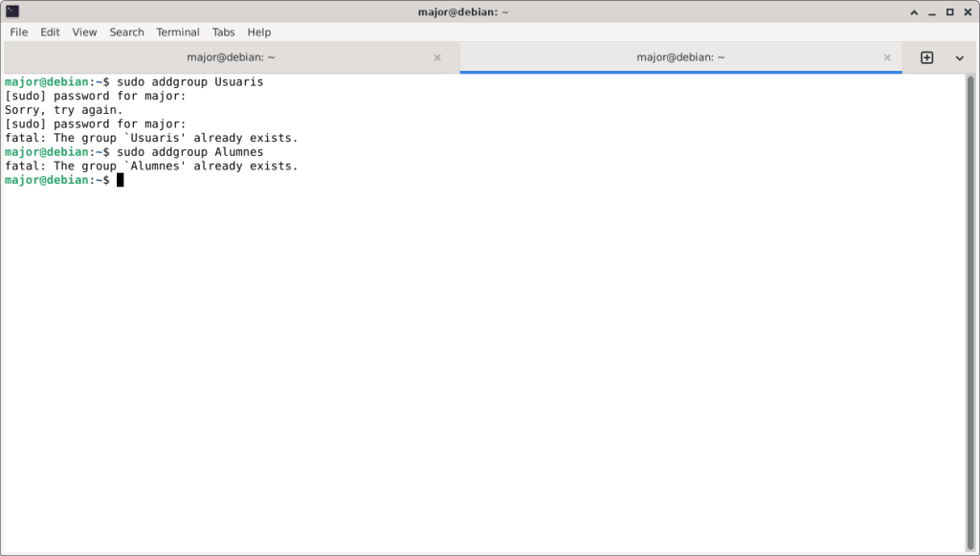Image resolution: width=980 pixels, height=556 pixels.
Task: Switch to the first inactive terminal tab
Action: (x=231, y=57)
